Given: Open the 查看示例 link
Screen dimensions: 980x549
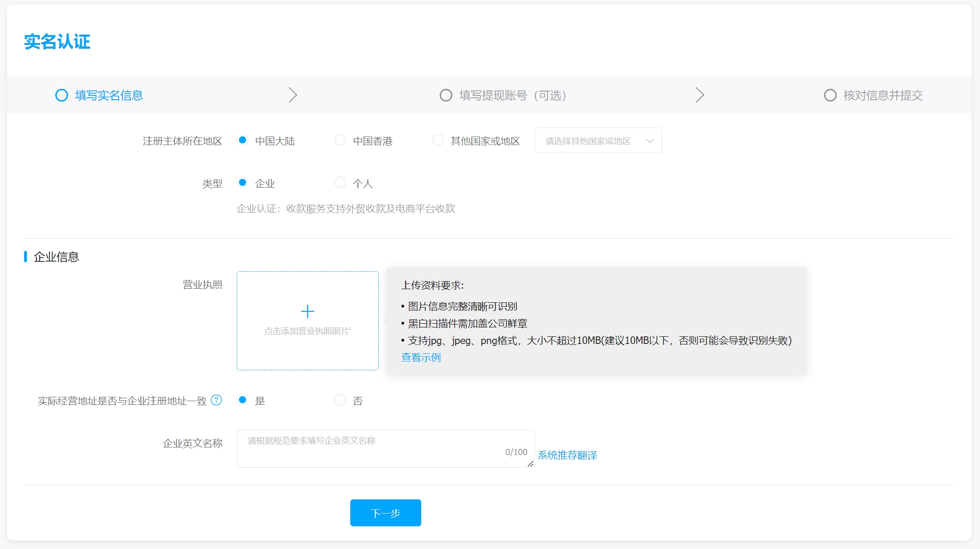Looking at the screenshot, I should tap(421, 358).
